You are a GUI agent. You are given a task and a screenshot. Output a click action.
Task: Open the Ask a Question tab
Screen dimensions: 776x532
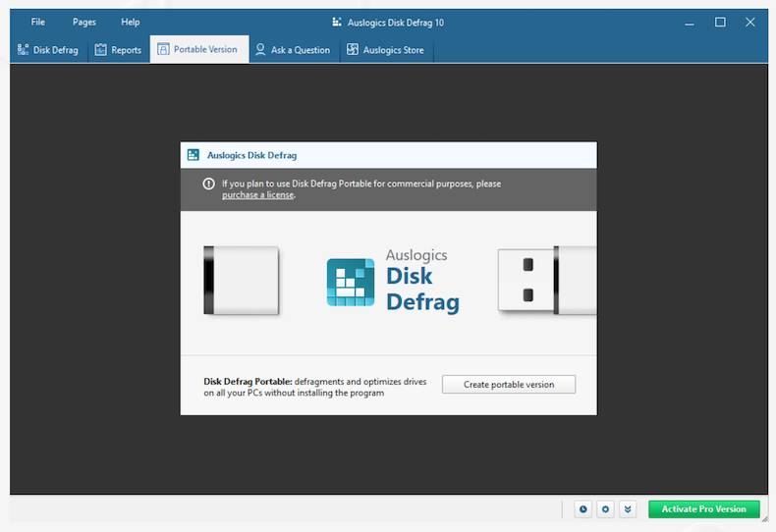(293, 50)
